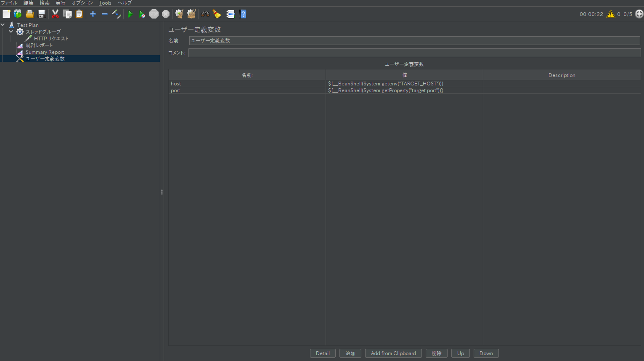Save the test plan with the disk icon
The image size is (644, 361).
coord(41,14)
